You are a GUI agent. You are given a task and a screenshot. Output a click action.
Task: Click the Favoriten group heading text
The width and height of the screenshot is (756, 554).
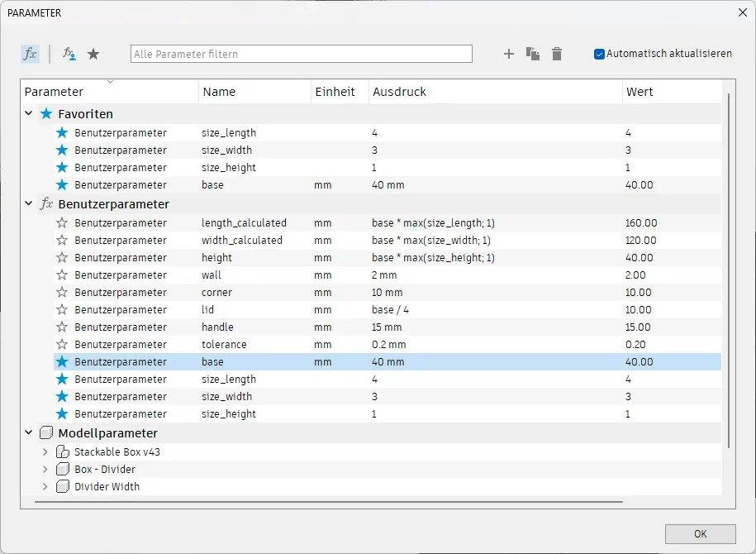(x=85, y=114)
